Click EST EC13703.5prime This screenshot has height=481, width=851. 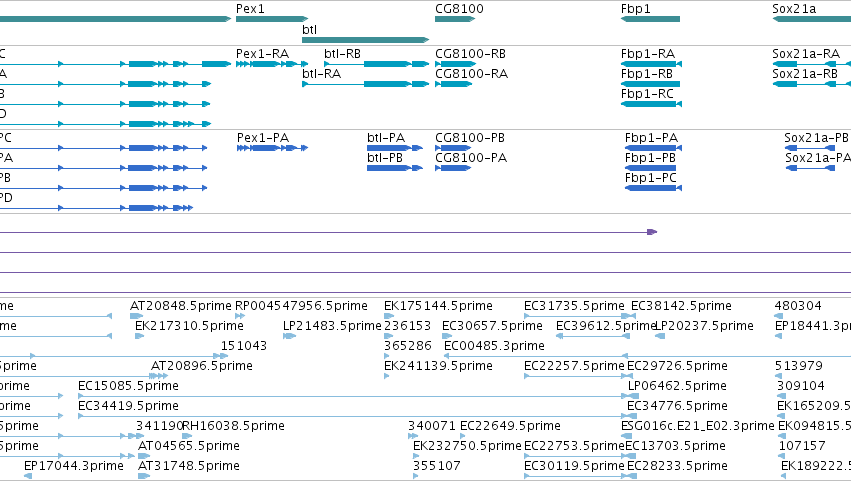[x=675, y=446]
